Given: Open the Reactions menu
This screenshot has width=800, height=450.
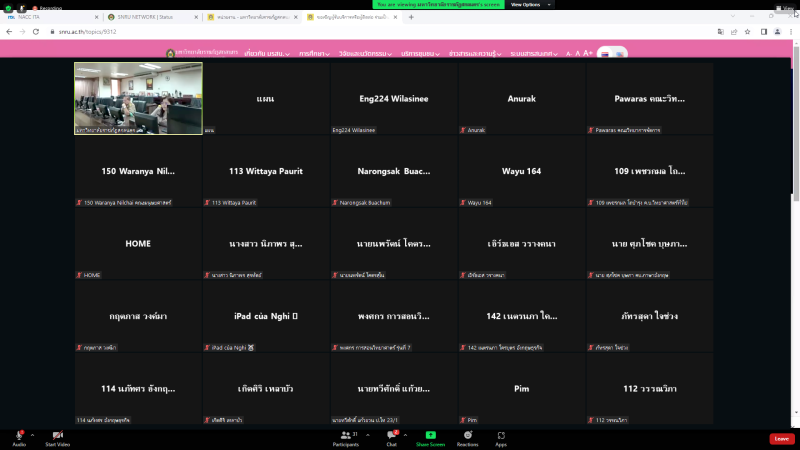Looking at the screenshot, I should [467, 436].
